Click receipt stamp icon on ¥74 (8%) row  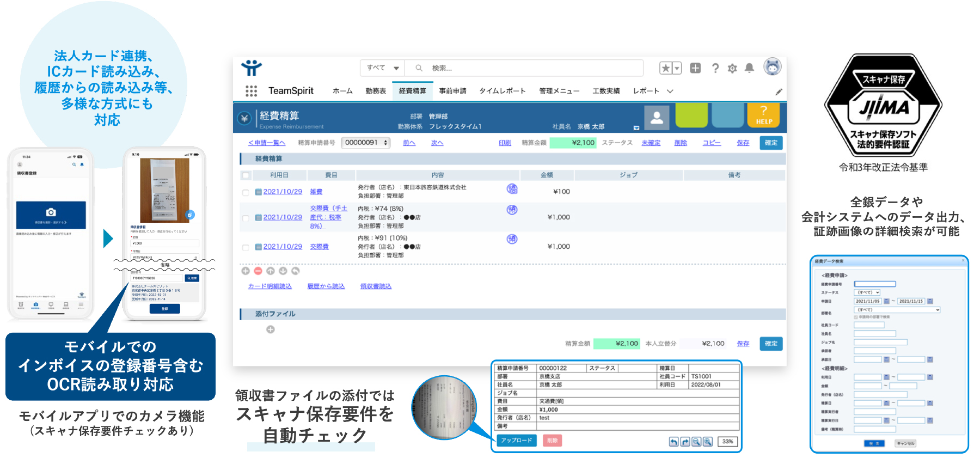(512, 210)
